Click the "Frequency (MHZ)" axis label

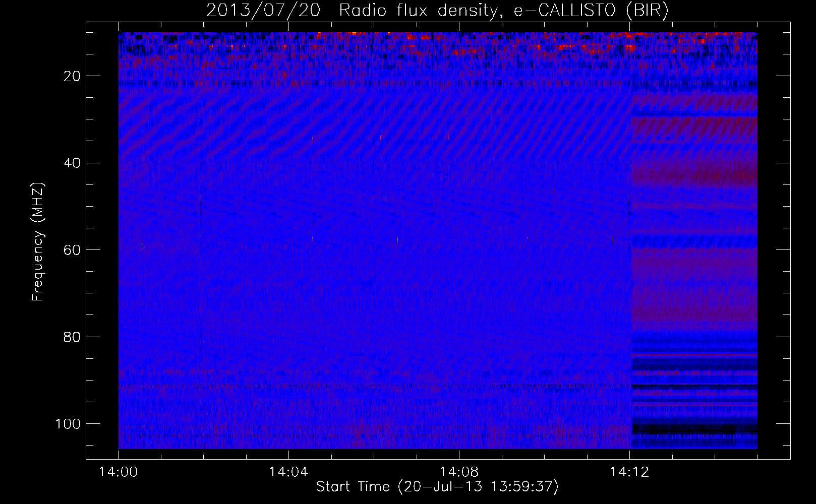coord(38,241)
